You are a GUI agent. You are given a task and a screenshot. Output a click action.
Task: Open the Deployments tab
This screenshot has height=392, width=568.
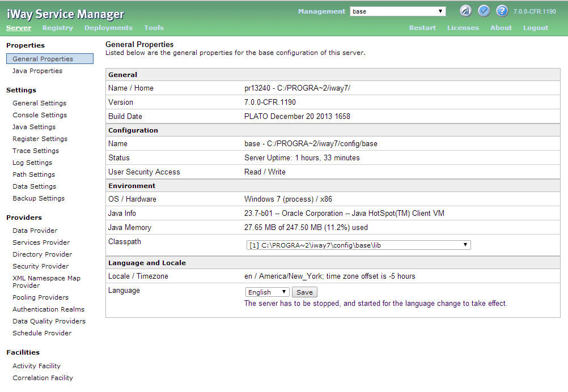pos(108,28)
